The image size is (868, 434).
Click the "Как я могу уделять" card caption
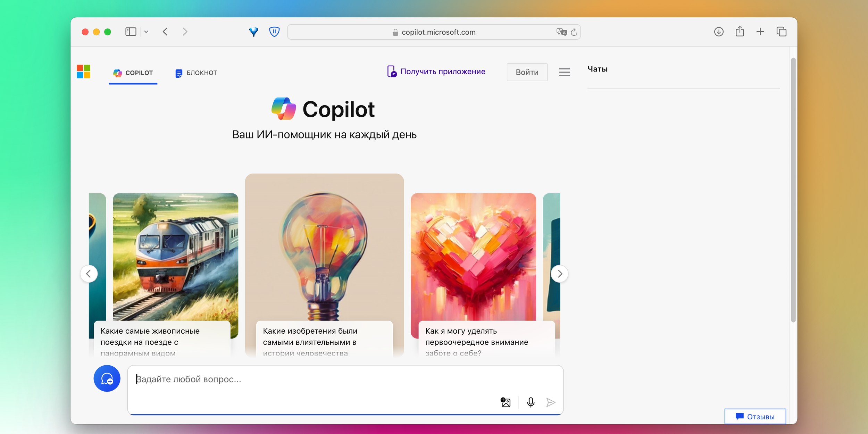click(x=487, y=339)
